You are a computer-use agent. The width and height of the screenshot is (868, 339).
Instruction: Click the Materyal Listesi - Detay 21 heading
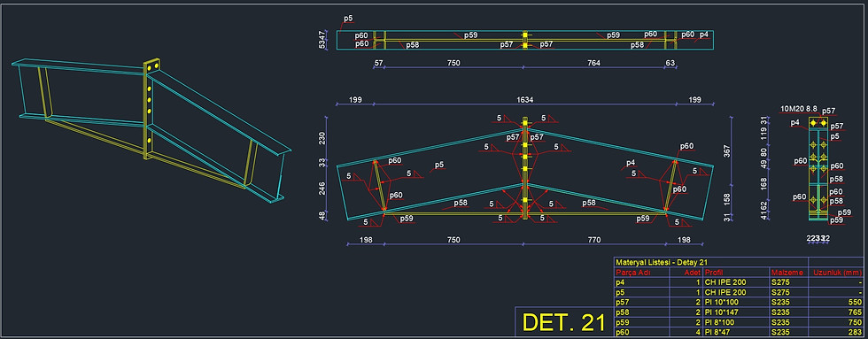[662, 262]
